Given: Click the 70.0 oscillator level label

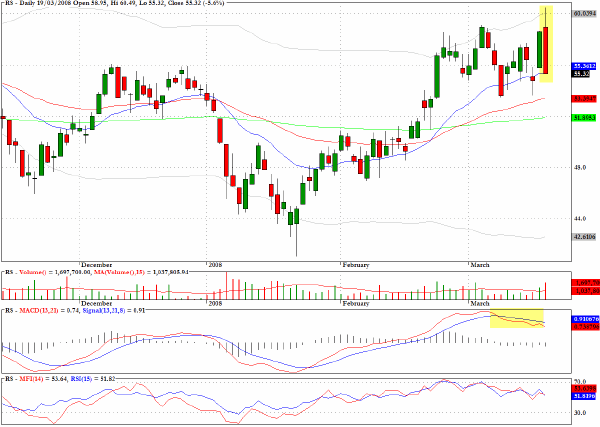Looking at the screenshot, I should click(580, 381).
